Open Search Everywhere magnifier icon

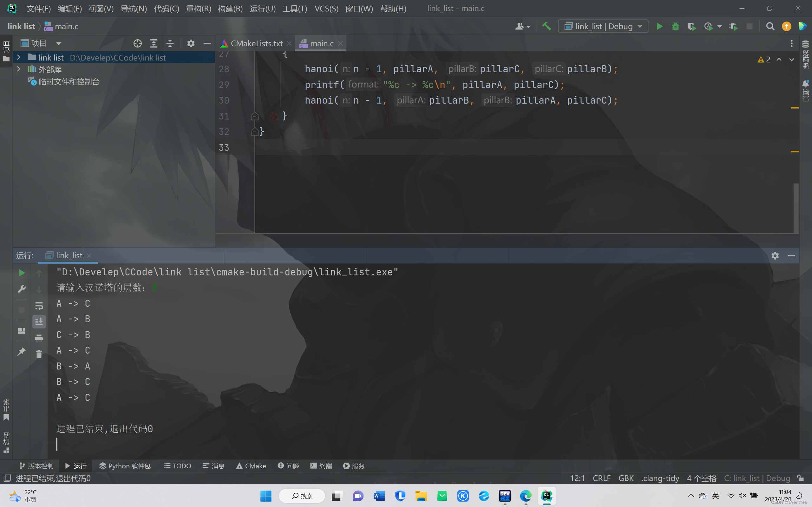click(770, 27)
